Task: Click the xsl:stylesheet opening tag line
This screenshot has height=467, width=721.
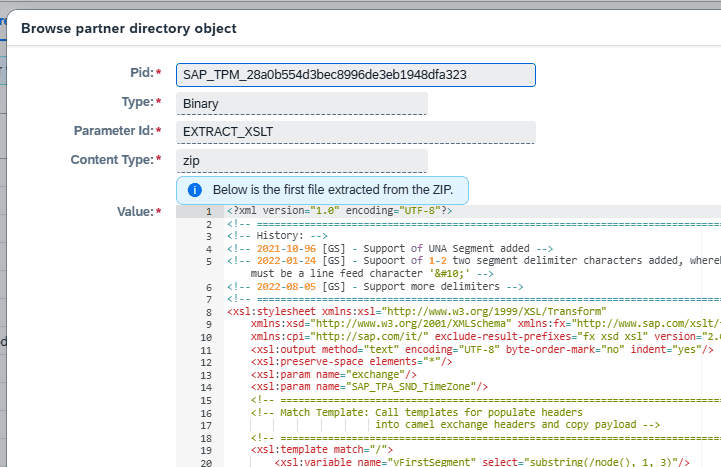Action: click(x=417, y=312)
